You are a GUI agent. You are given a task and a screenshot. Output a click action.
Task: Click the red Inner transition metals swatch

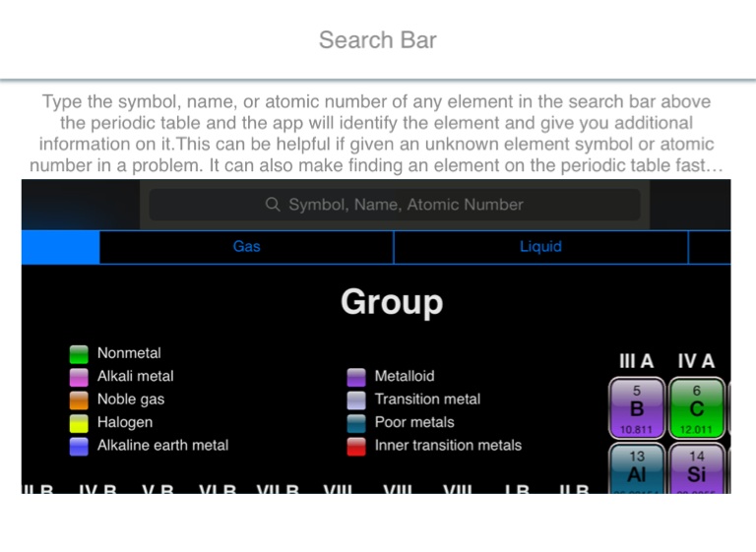(356, 447)
